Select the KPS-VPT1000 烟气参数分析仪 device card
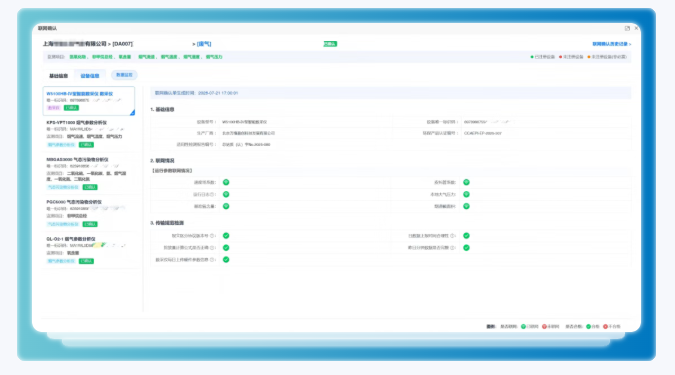This screenshot has height=375, width=675. pyautogui.click(x=89, y=134)
